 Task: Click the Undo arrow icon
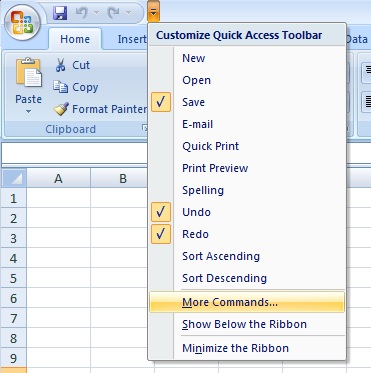82,13
